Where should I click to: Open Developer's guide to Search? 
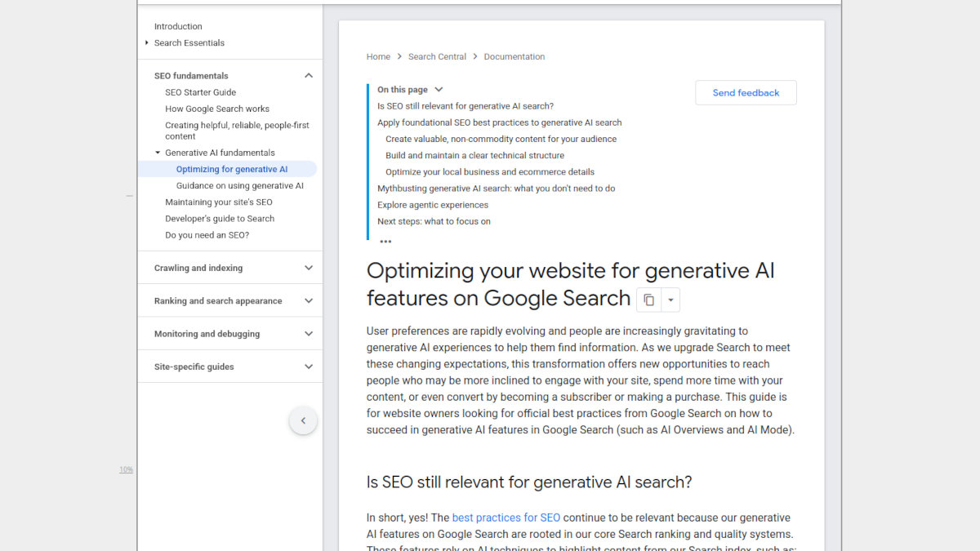220,218
